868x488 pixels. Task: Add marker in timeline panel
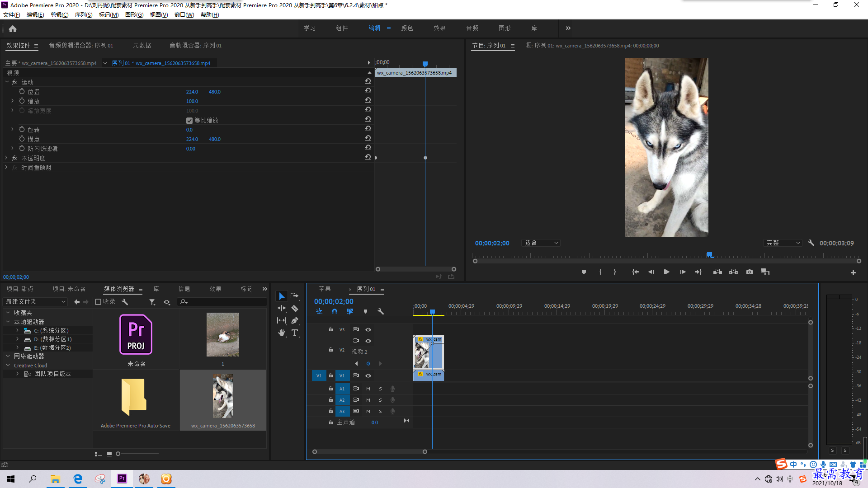(x=365, y=311)
